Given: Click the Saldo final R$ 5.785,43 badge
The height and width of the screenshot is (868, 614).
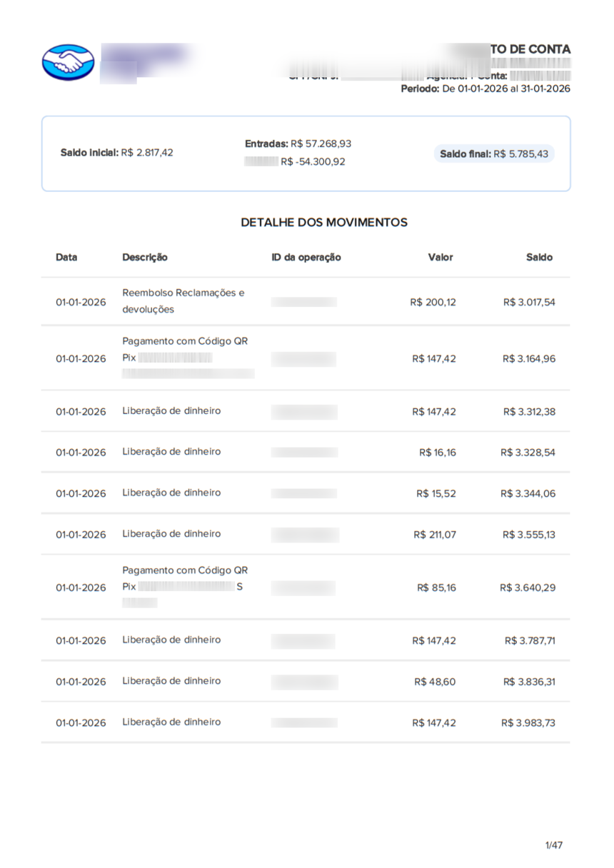Looking at the screenshot, I should coord(494,153).
